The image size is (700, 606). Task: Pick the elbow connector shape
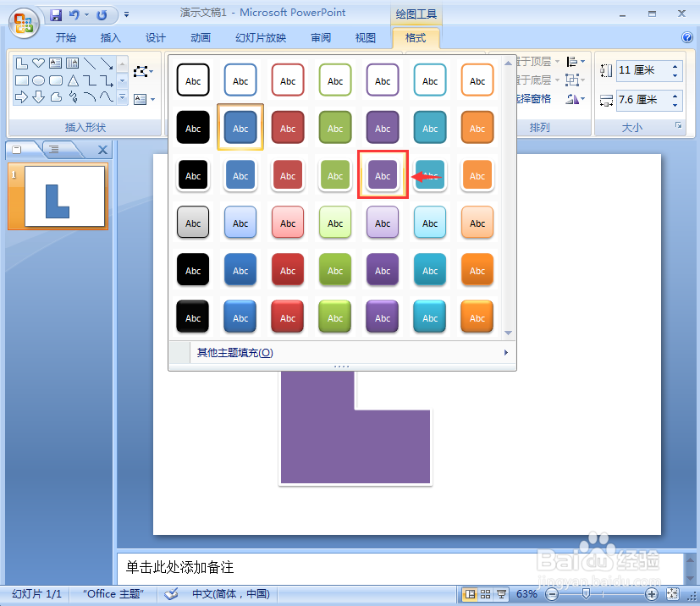point(89,80)
